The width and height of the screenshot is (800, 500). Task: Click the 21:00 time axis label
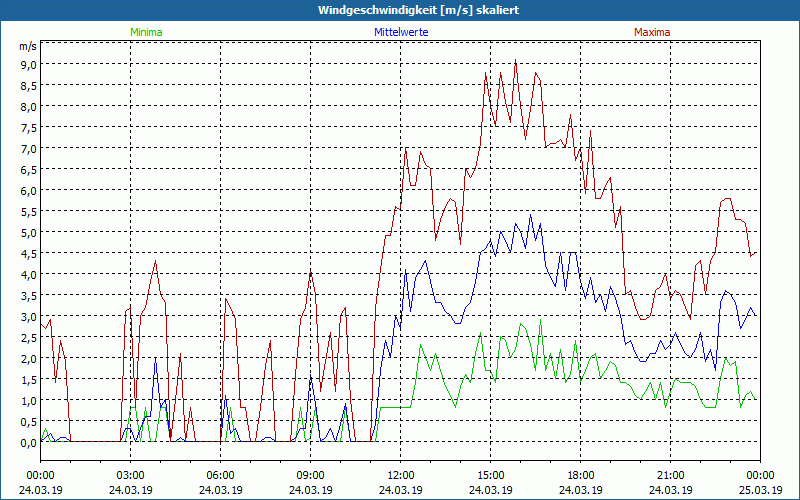670,475
